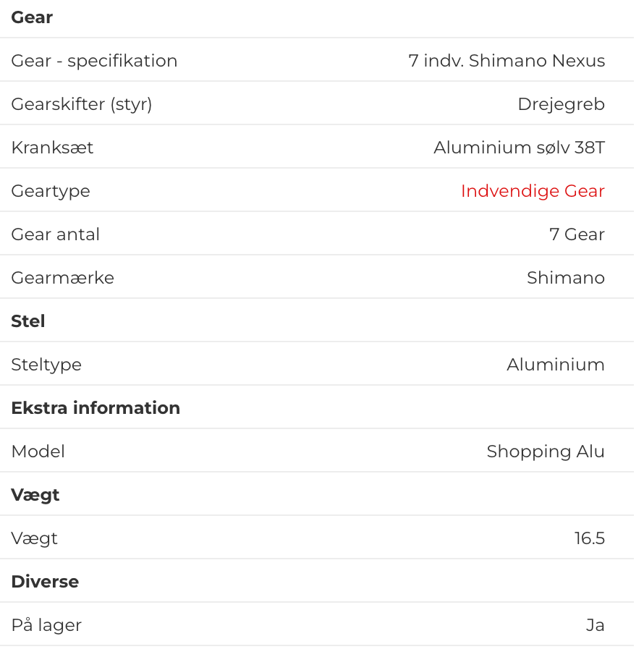Select the '7 Gear' value
This screenshot has height=657, width=644.
(577, 234)
